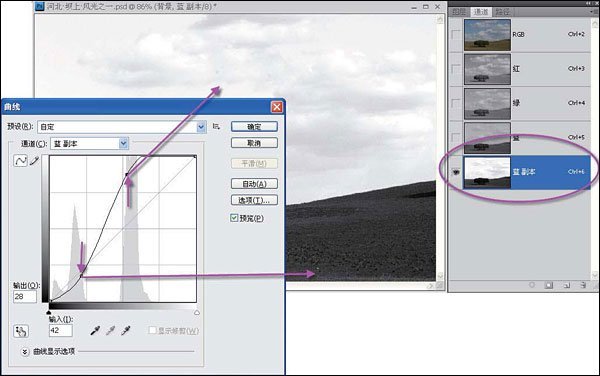Activate the on-image adjustment hand tool
This screenshot has height=376, width=600.
[21, 331]
